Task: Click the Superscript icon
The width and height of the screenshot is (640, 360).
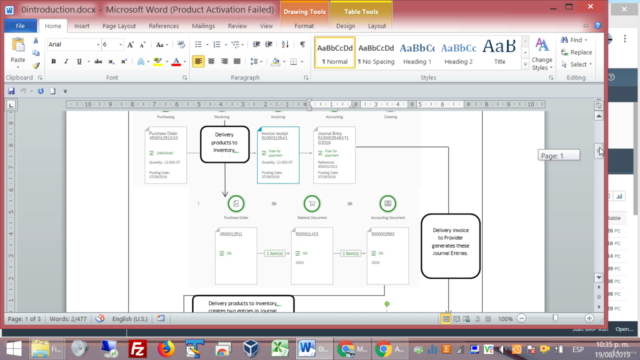Action: pyautogui.click(x=124, y=62)
